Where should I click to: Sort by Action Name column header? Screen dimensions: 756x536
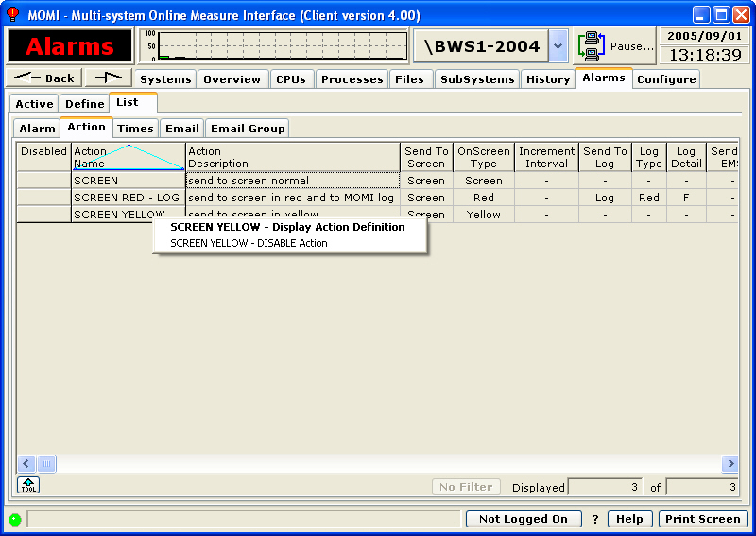coord(129,157)
